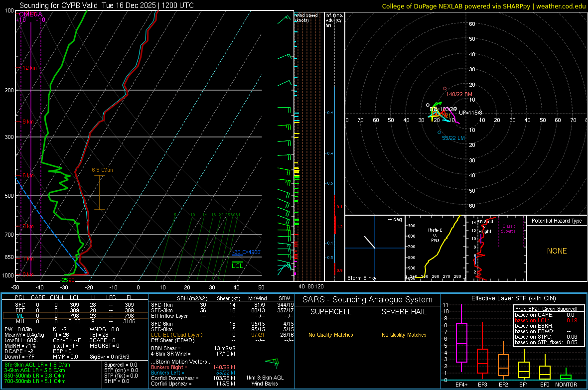
Task: Click 'Inf. Temp. Adv.' panel header
Action: (x=334, y=20)
